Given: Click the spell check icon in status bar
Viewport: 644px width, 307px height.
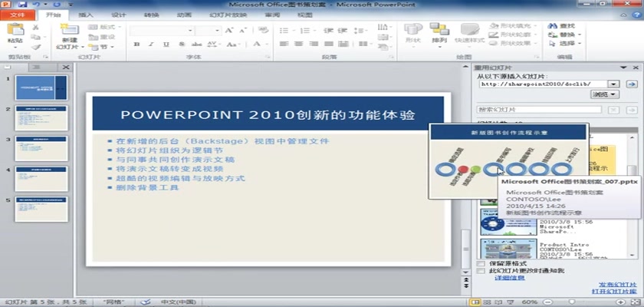Looking at the screenshot, I should pos(146,302).
